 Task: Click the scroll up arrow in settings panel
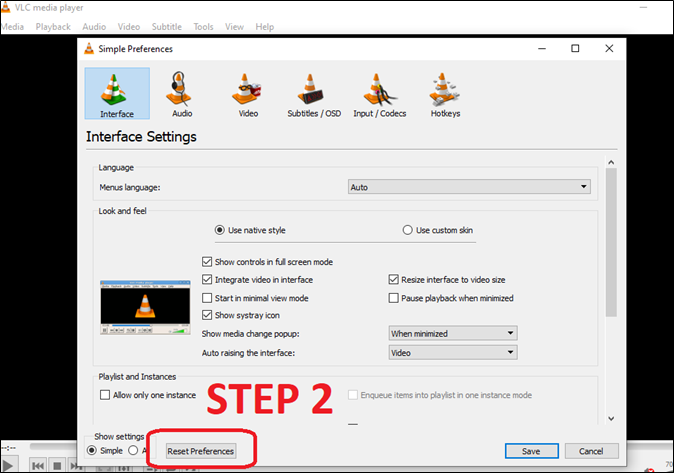611,162
